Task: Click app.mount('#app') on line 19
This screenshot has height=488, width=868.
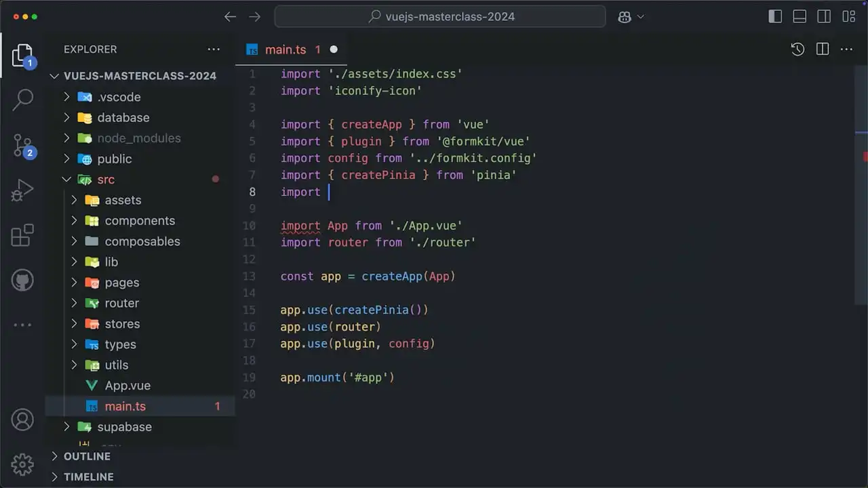Action: (x=337, y=378)
